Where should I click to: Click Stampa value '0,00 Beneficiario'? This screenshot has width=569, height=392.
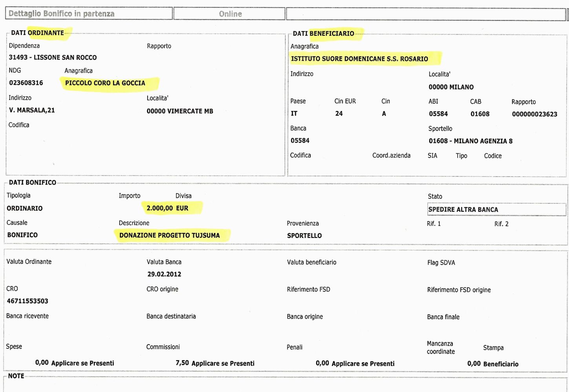coord(493,364)
